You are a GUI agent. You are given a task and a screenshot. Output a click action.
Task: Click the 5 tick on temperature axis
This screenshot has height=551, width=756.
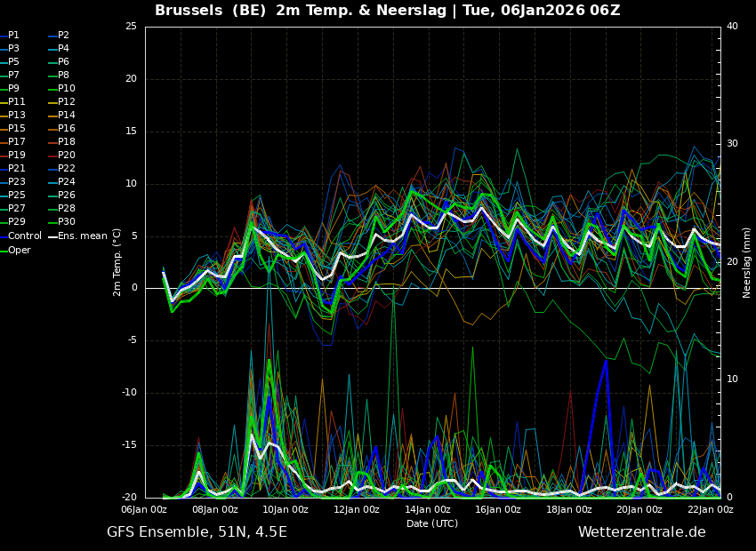point(134,236)
